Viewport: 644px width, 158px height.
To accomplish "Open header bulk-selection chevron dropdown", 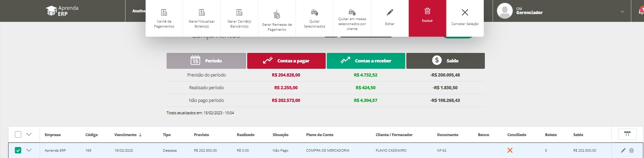I will pos(29,134).
